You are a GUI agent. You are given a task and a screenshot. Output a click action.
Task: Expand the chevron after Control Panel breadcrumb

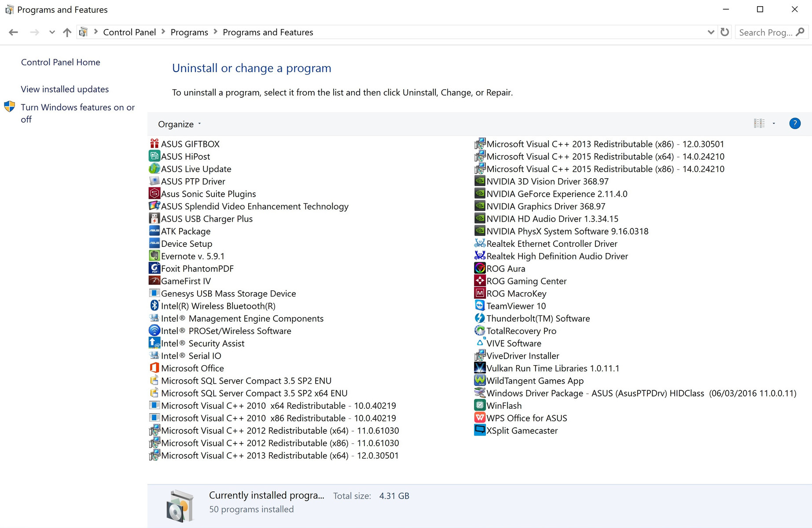pyautogui.click(x=163, y=32)
